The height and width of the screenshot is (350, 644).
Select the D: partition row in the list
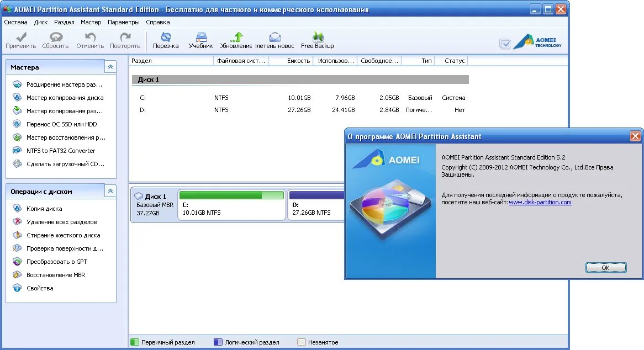point(300,110)
